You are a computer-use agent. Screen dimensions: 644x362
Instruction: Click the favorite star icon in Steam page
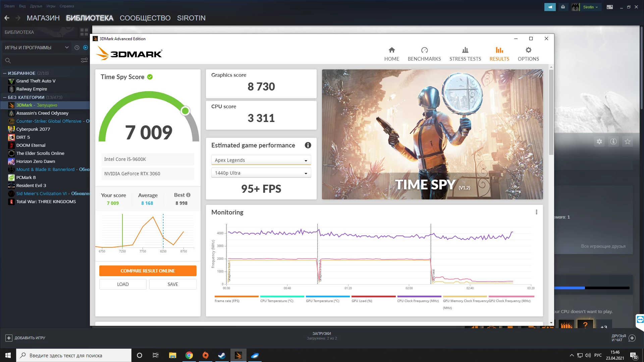pos(628,141)
